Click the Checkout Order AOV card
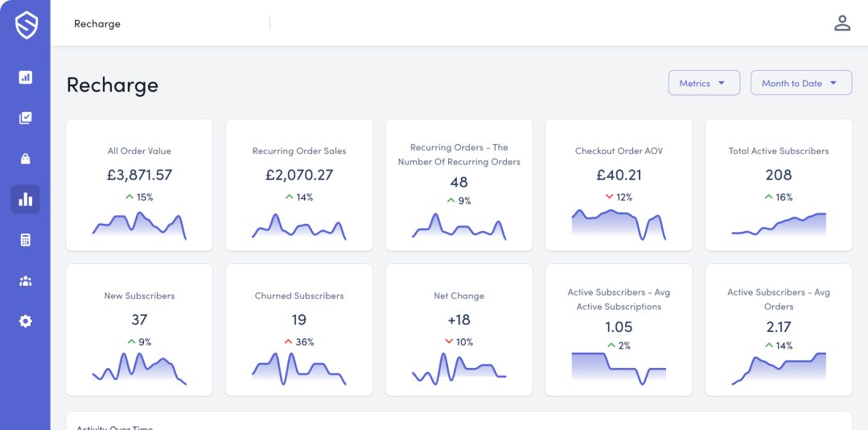The height and width of the screenshot is (430, 868). pos(619,185)
